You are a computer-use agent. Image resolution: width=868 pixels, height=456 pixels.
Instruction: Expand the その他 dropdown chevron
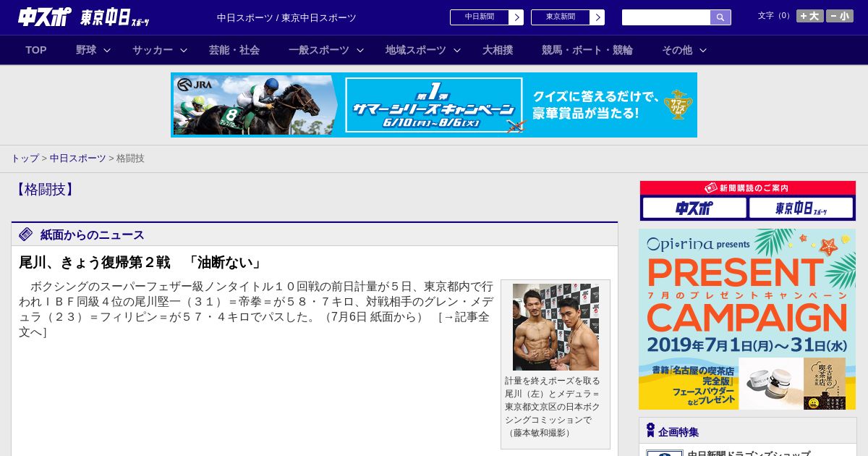[703, 51]
